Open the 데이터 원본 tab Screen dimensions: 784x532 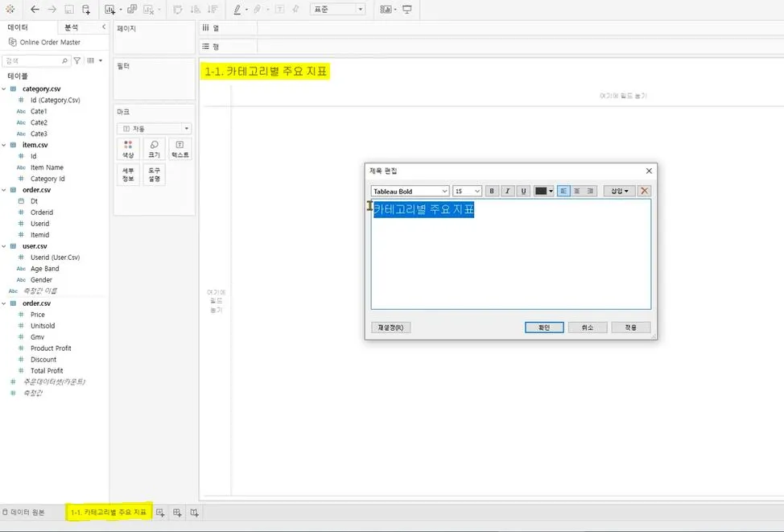23,513
